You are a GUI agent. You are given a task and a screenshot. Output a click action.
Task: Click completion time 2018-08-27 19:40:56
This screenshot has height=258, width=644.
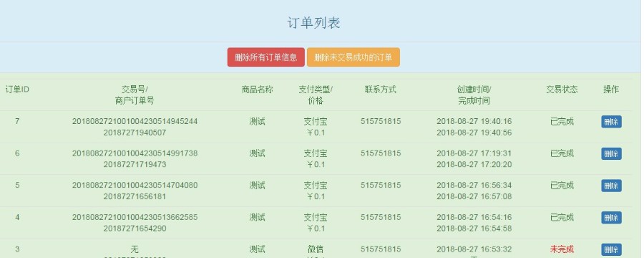click(x=474, y=133)
